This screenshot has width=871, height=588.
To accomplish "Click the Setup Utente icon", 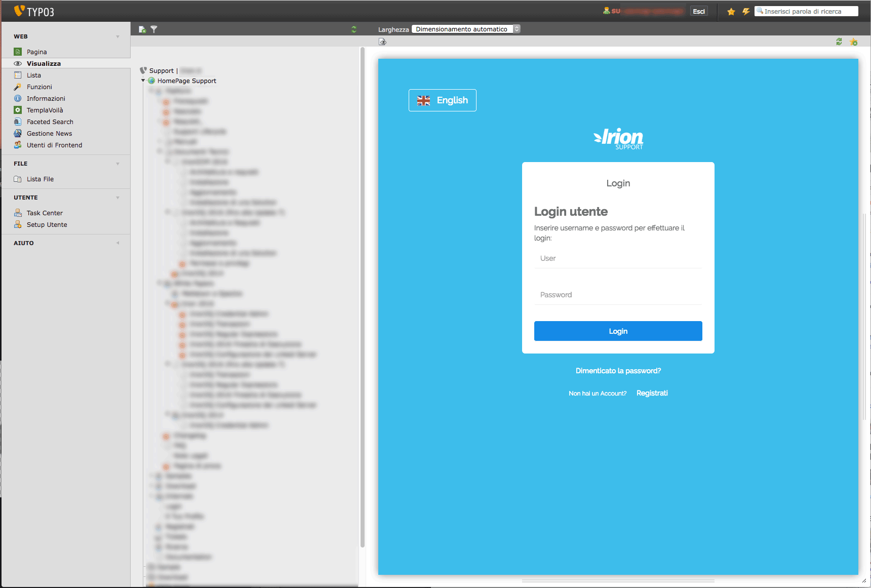I will point(18,224).
